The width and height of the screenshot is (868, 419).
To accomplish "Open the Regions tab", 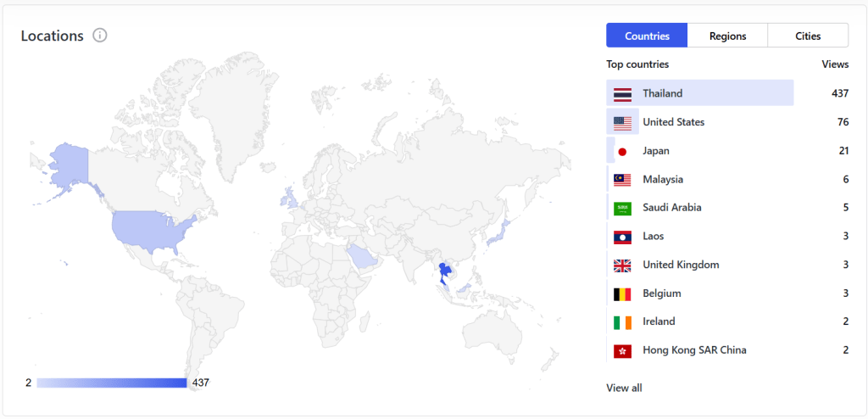I will click(727, 36).
